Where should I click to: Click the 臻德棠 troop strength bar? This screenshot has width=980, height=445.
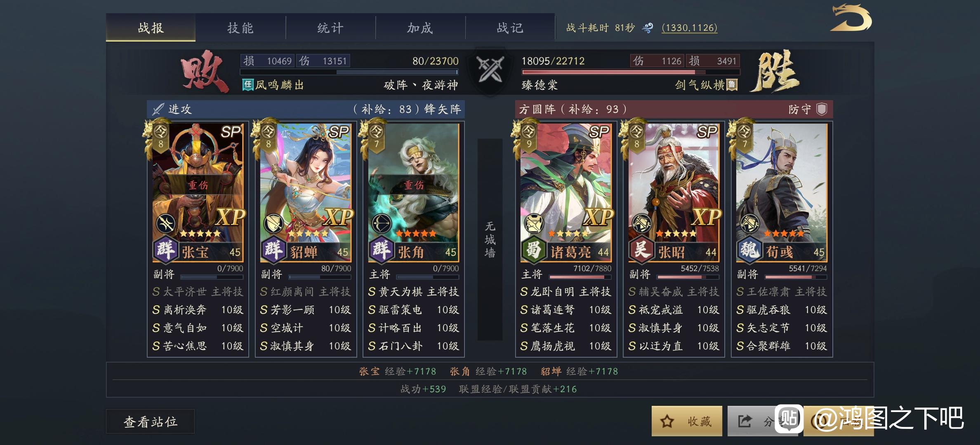(630, 72)
